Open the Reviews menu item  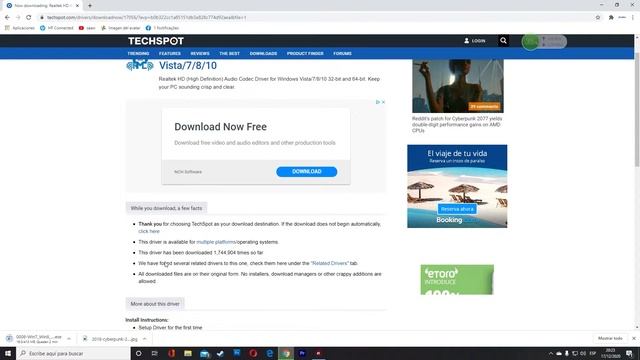pyautogui.click(x=200, y=53)
